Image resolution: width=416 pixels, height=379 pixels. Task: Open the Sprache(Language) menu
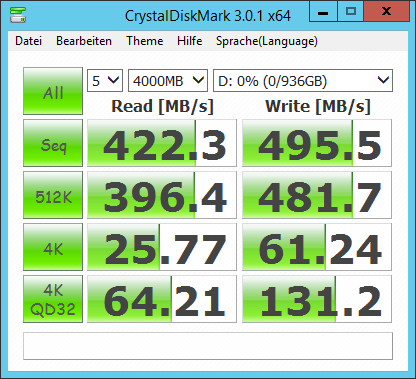tap(267, 41)
